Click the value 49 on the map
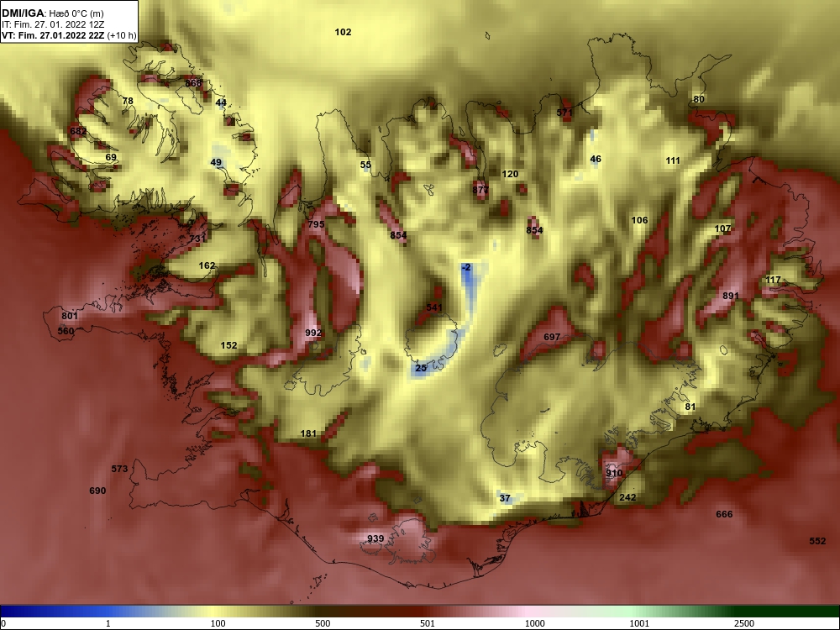This screenshot has height=630, width=840. click(216, 162)
